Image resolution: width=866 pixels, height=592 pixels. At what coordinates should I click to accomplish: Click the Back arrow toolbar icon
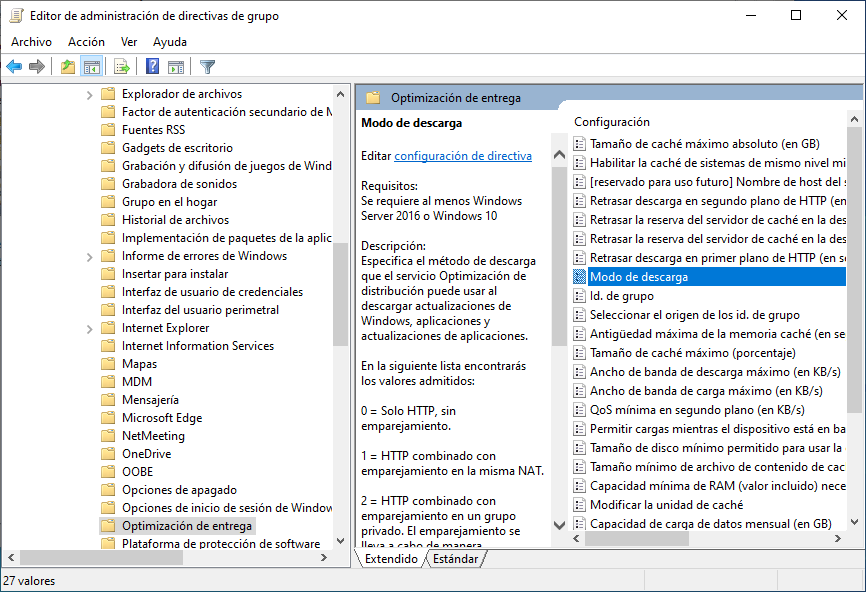[x=14, y=67]
